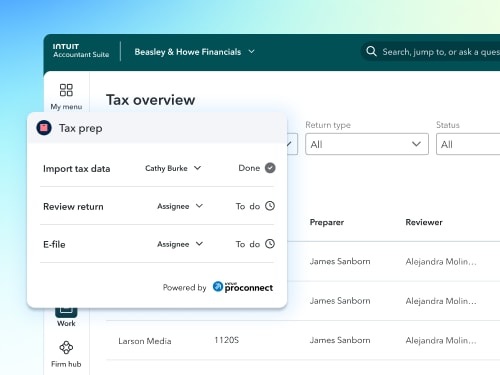Click To do status for E-file
The width and height of the screenshot is (500, 375).
(248, 244)
